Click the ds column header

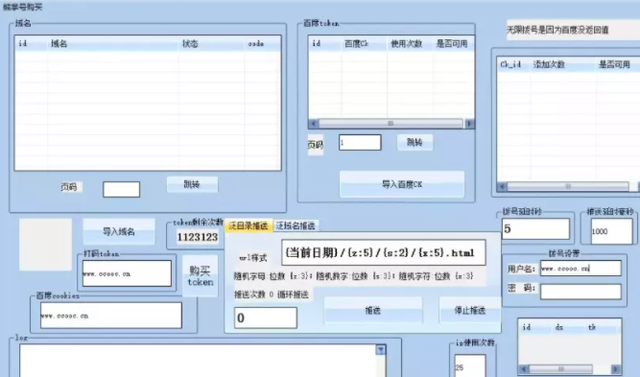(559, 327)
